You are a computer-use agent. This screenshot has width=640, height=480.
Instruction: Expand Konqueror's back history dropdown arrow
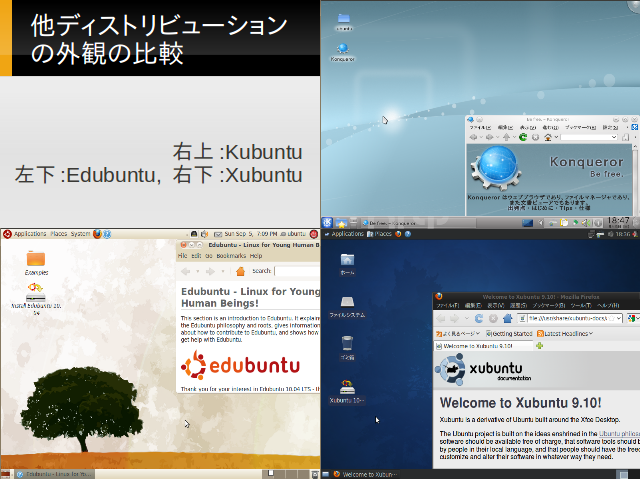pos(481,138)
